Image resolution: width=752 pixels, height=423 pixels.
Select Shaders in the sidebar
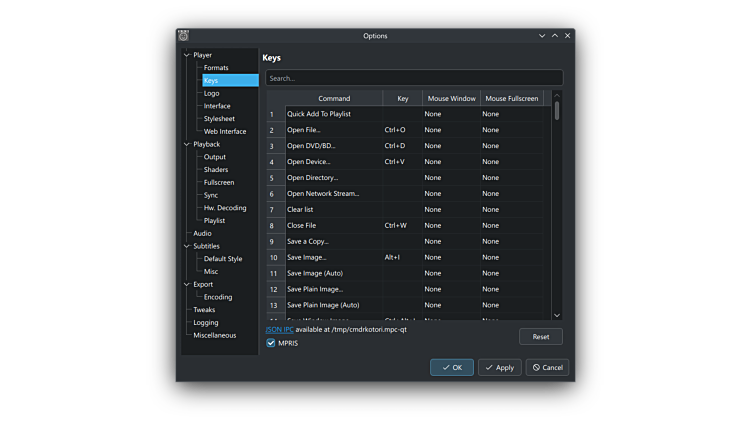216,170
